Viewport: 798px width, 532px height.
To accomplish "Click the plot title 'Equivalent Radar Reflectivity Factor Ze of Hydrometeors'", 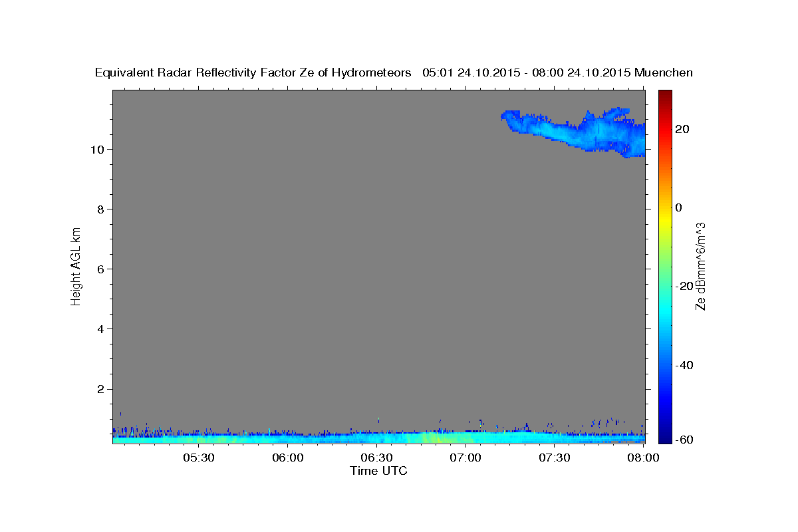I will coord(253,73).
